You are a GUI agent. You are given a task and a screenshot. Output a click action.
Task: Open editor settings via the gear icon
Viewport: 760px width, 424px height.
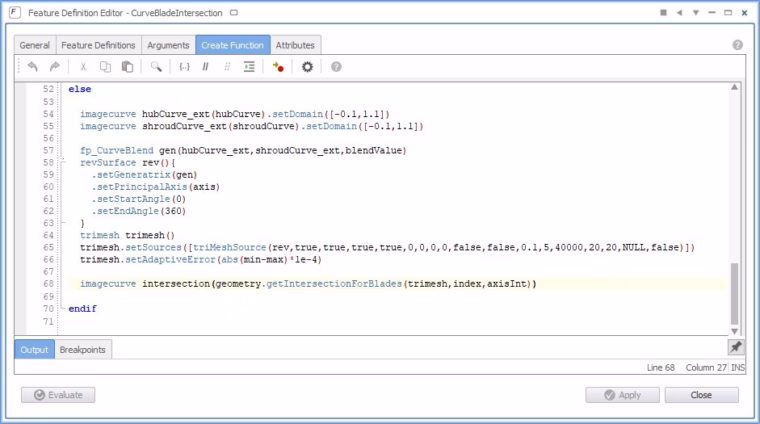coord(307,66)
